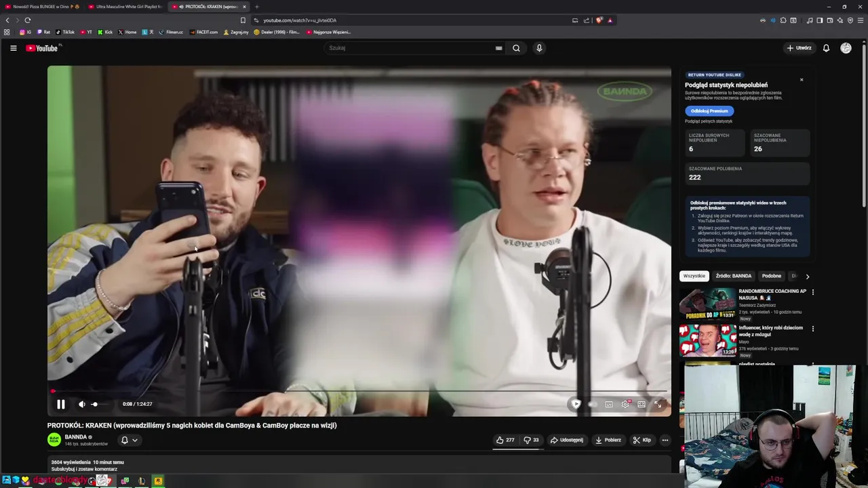Open the Brave Shields lion icon
This screenshot has width=868, height=488.
pyautogui.click(x=599, y=20)
